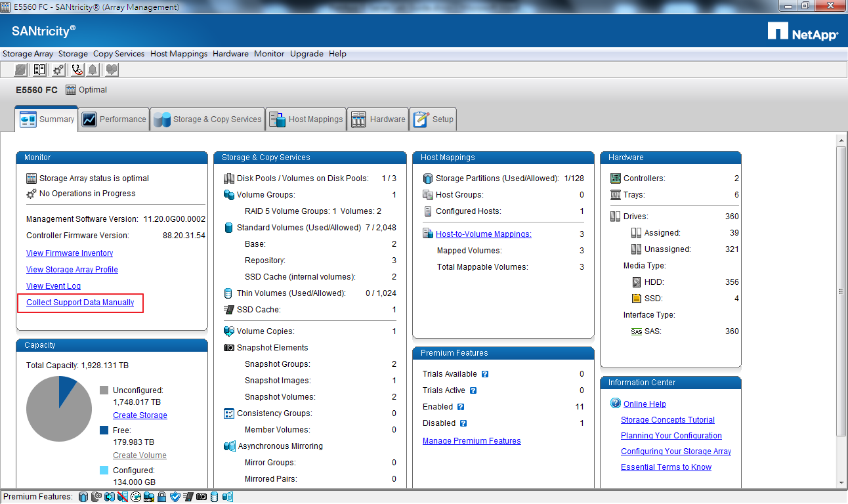
Task: Open Essential Terms to Know link
Action: (666, 467)
